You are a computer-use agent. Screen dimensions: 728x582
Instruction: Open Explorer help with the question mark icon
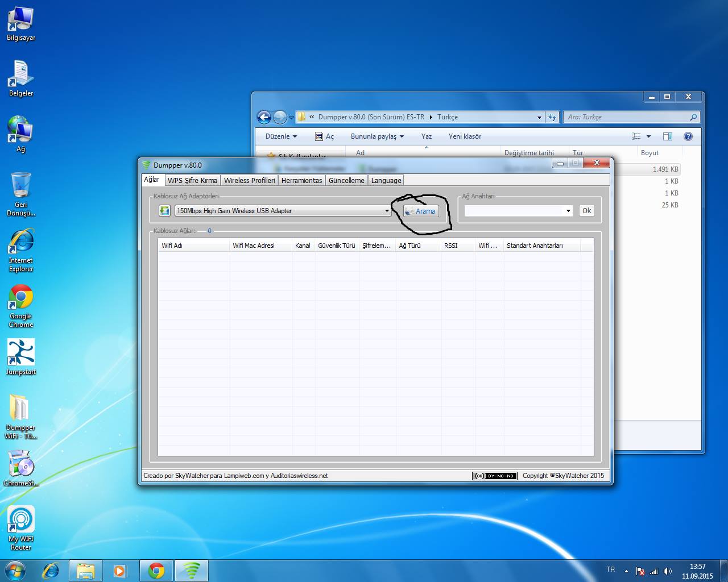point(688,136)
